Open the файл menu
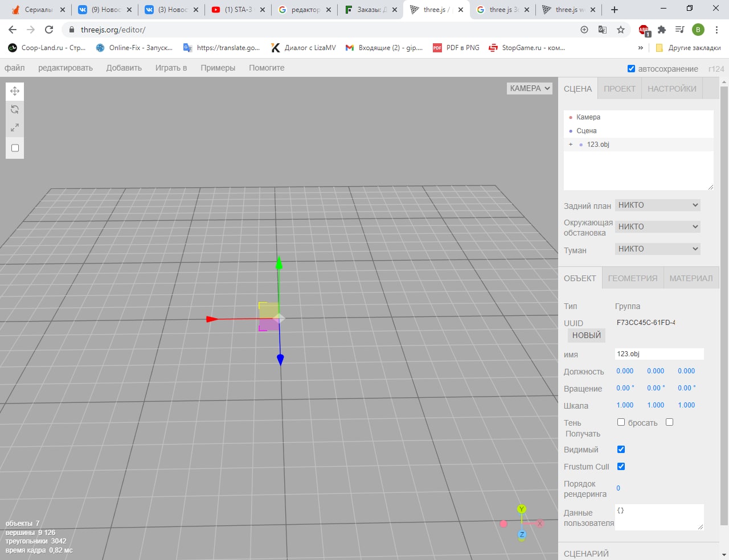The height and width of the screenshot is (560, 729). [15, 68]
